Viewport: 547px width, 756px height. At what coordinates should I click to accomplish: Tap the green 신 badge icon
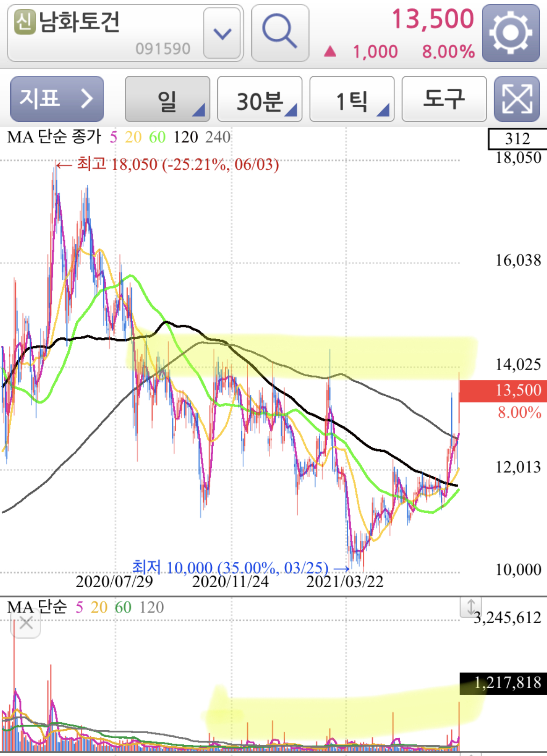[25, 22]
